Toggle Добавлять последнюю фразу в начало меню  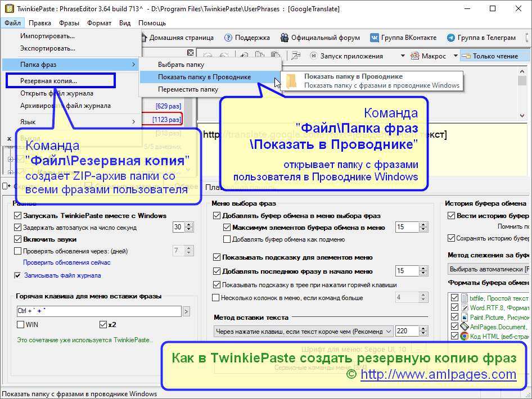click(x=217, y=271)
